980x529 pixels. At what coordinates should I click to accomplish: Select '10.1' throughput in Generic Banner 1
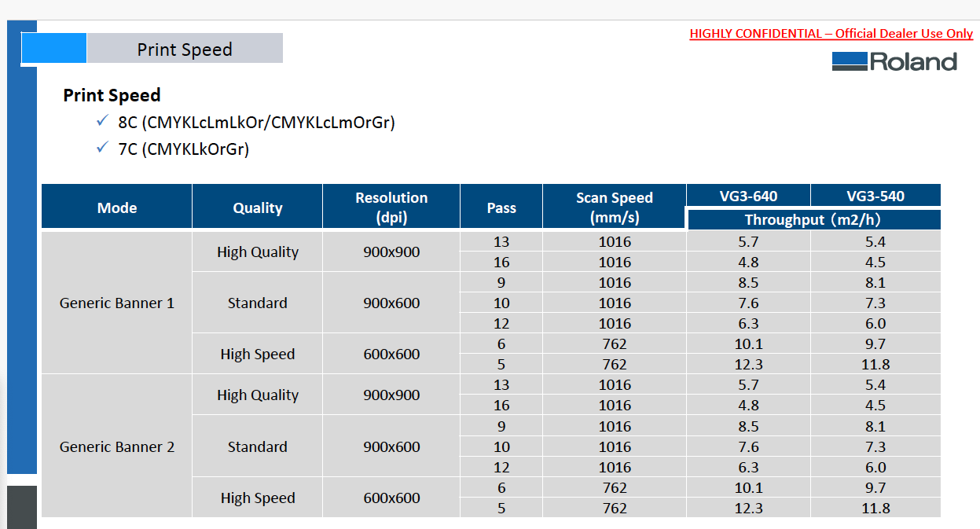pyautogui.click(x=748, y=343)
